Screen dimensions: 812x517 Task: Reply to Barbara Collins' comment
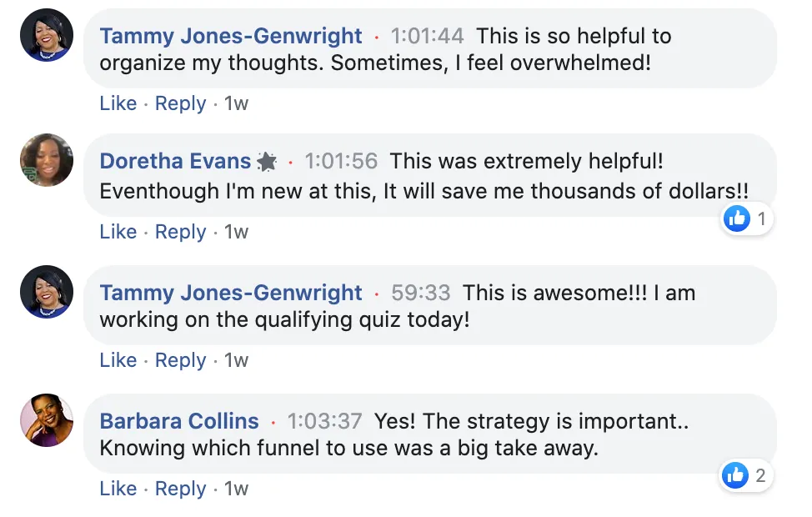[181, 489]
